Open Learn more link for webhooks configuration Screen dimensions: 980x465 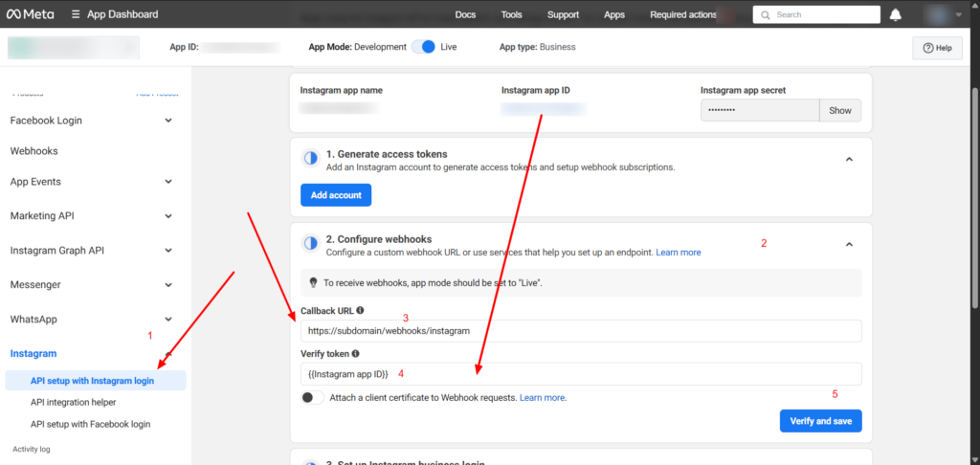pos(679,253)
